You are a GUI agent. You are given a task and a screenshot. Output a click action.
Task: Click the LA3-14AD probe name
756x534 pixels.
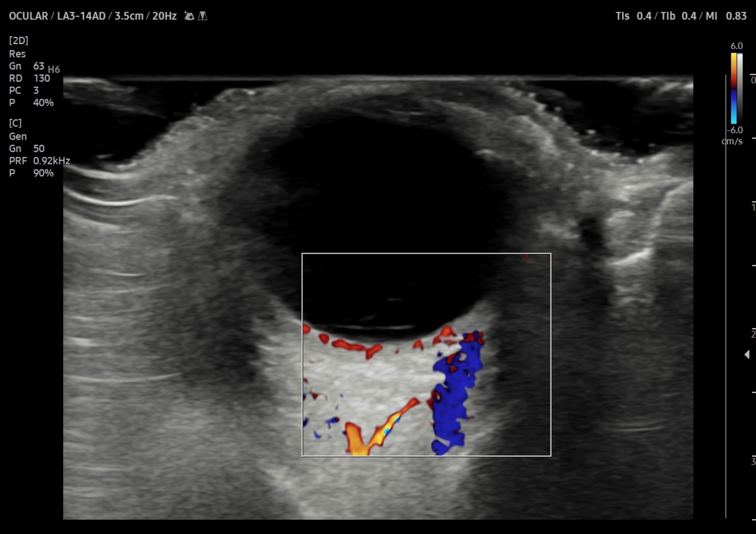[81, 16]
